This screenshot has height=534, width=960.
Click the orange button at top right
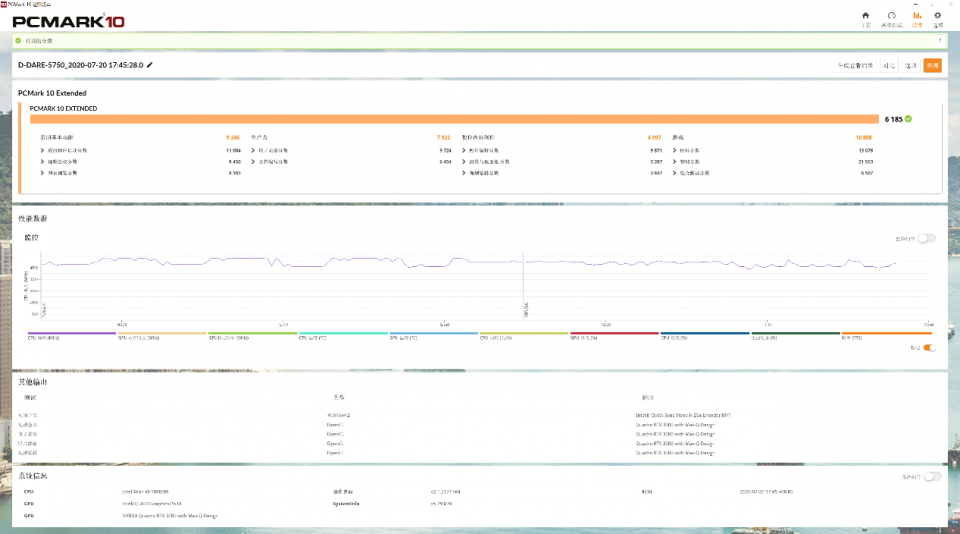click(932, 65)
